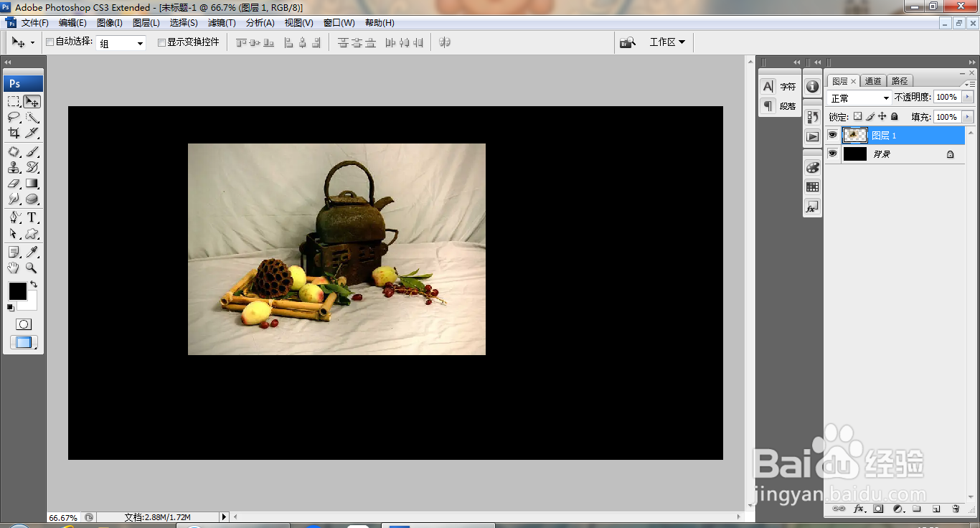Open the Actions panel icon
This screenshot has height=528, width=980.
[x=812, y=136]
